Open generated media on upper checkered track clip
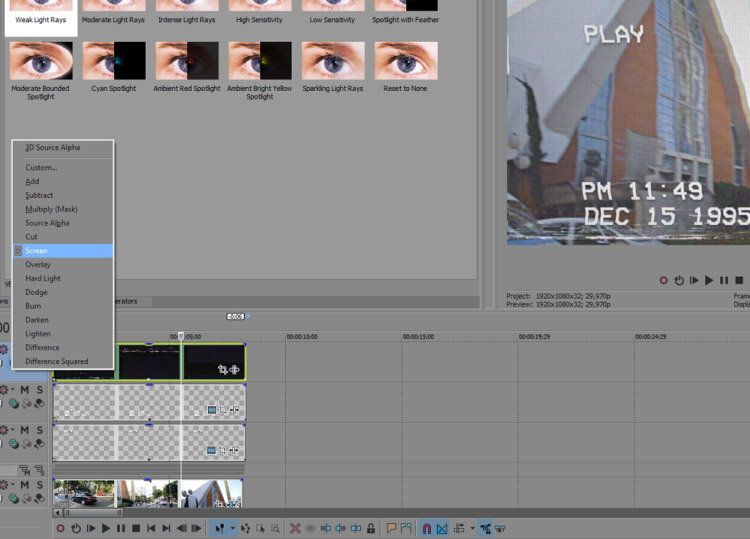Image resolution: width=750 pixels, height=539 pixels. point(211,410)
